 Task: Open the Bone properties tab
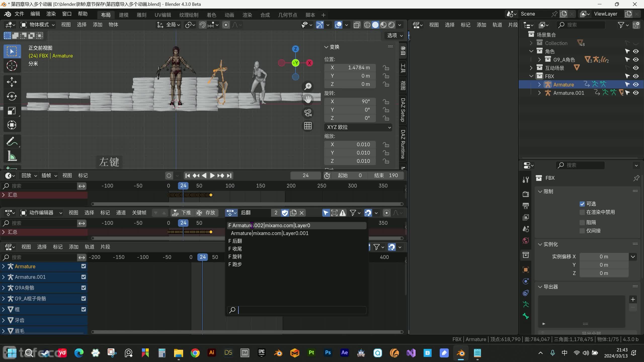click(x=526, y=316)
